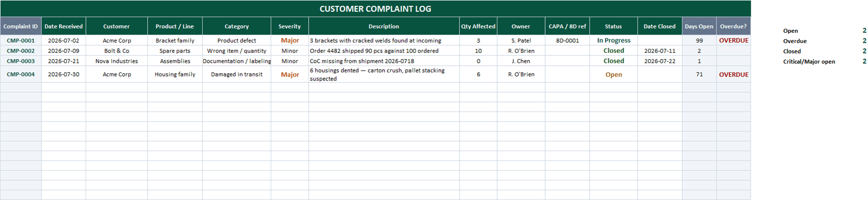Select complaint ID CMP-0004
Screen dimensions: 868x200
click(21, 75)
